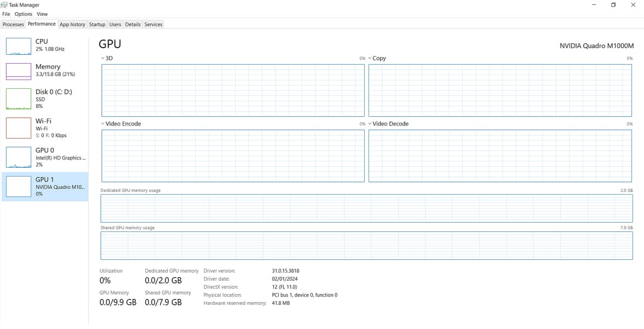Click the Task Manager title bar icon
This screenshot has height=329, width=644.
click(4, 5)
